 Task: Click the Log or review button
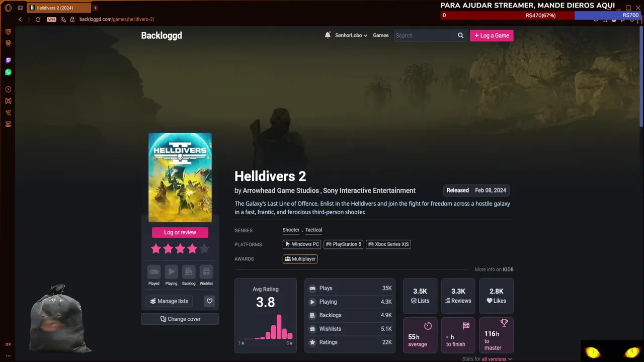180,232
